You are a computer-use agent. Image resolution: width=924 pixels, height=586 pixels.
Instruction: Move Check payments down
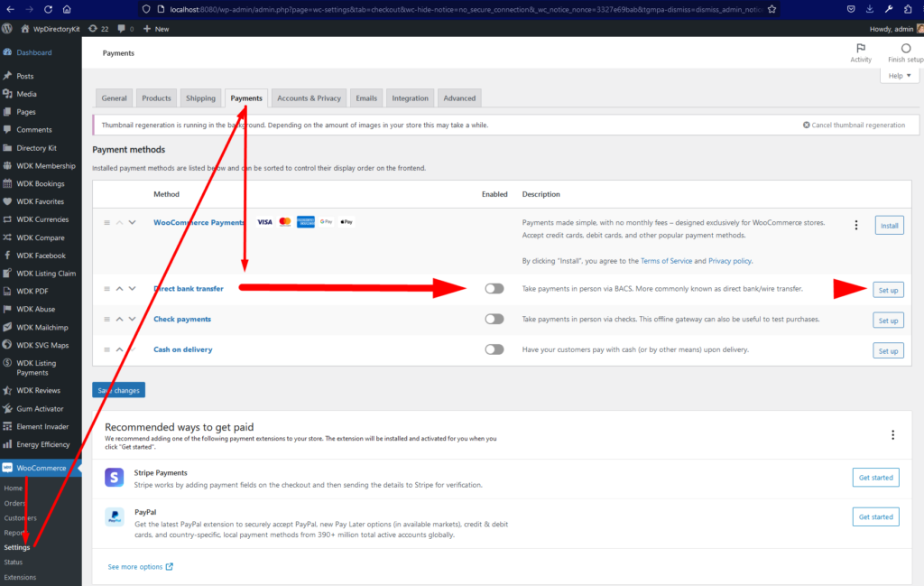tap(132, 319)
